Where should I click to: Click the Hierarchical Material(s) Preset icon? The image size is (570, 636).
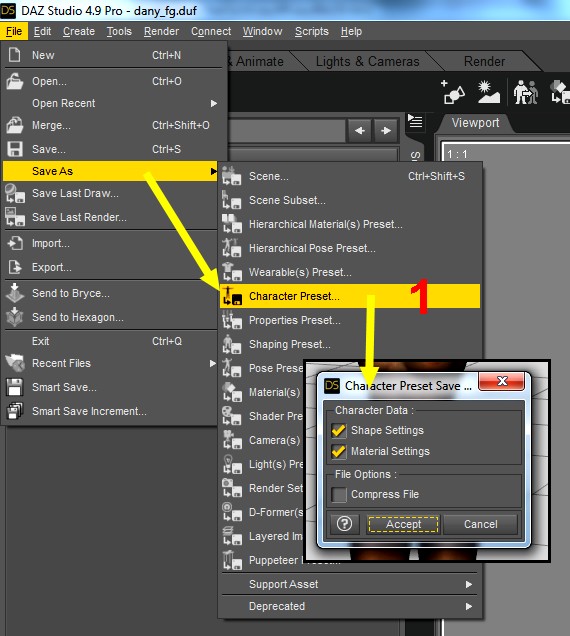pos(232,223)
